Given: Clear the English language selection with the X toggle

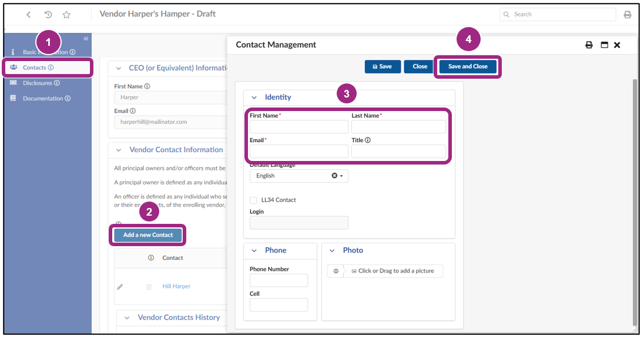Looking at the screenshot, I should (x=335, y=175).
